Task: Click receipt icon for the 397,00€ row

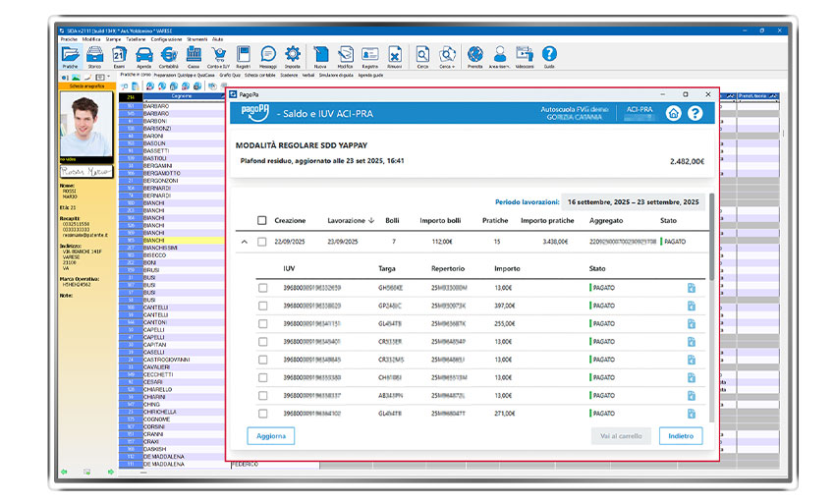Action: [x=692, y=306]
